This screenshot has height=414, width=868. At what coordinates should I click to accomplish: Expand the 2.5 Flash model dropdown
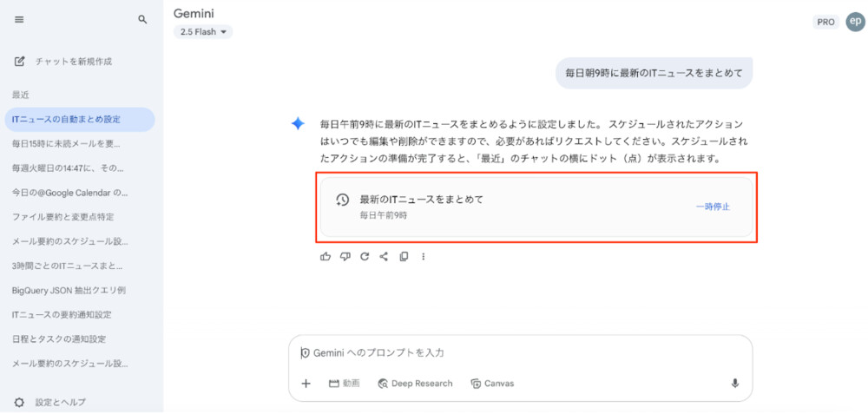click(203, 32)
